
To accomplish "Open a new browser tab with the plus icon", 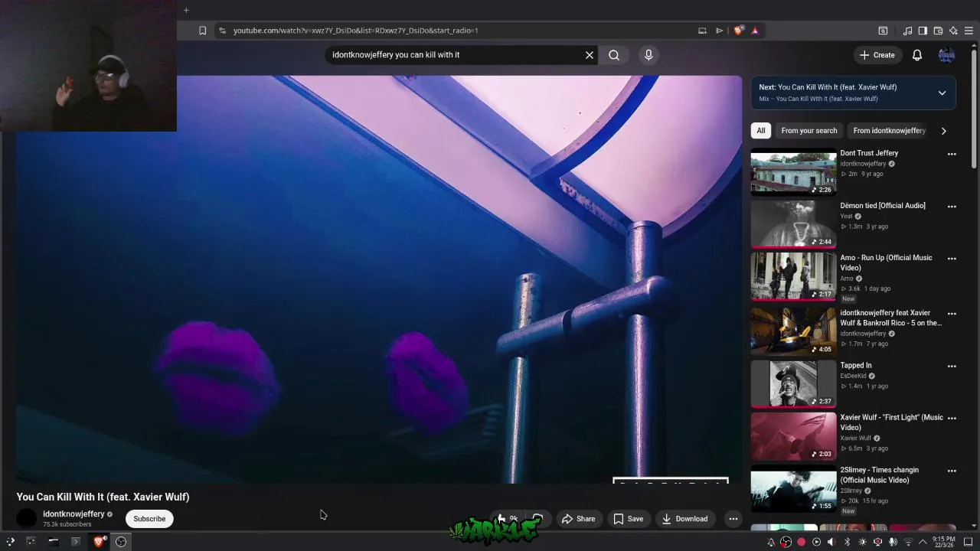I will pos(186,10).
